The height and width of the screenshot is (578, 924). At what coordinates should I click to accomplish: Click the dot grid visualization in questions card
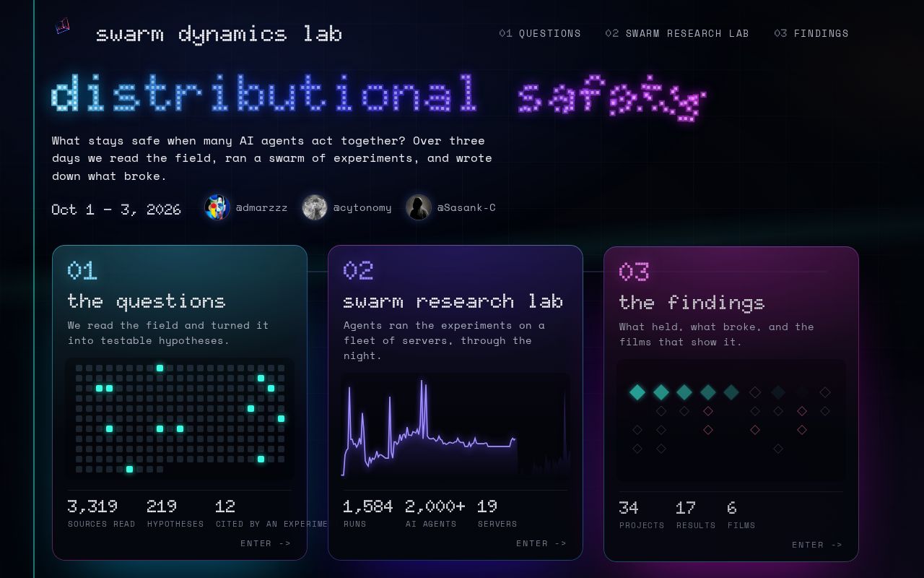[180, 419]
